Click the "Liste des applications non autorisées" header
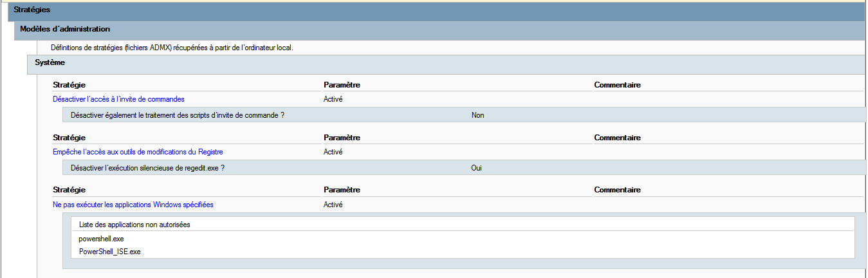This screenshot has height=278, width=868. 134,225
